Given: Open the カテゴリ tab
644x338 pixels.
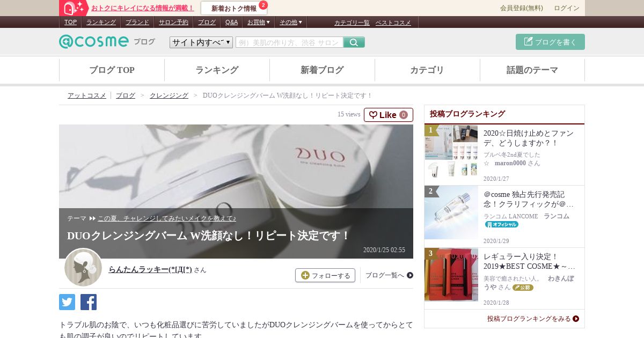Looking at the screenshot, I should click(427, 70).
